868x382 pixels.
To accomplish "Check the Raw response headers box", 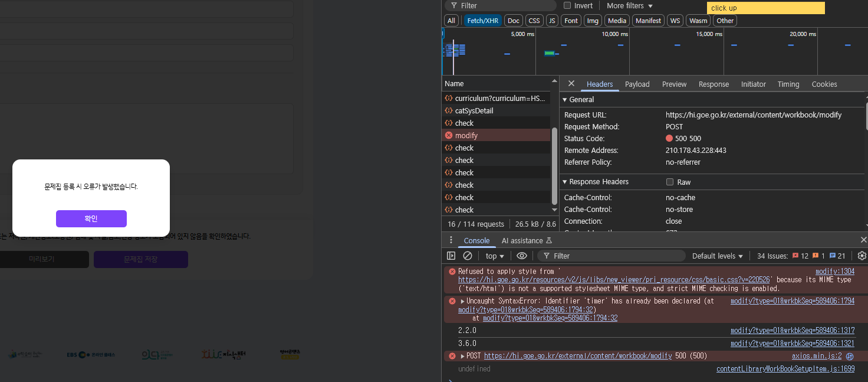I will pyautogui.click(x=670, y=182).
